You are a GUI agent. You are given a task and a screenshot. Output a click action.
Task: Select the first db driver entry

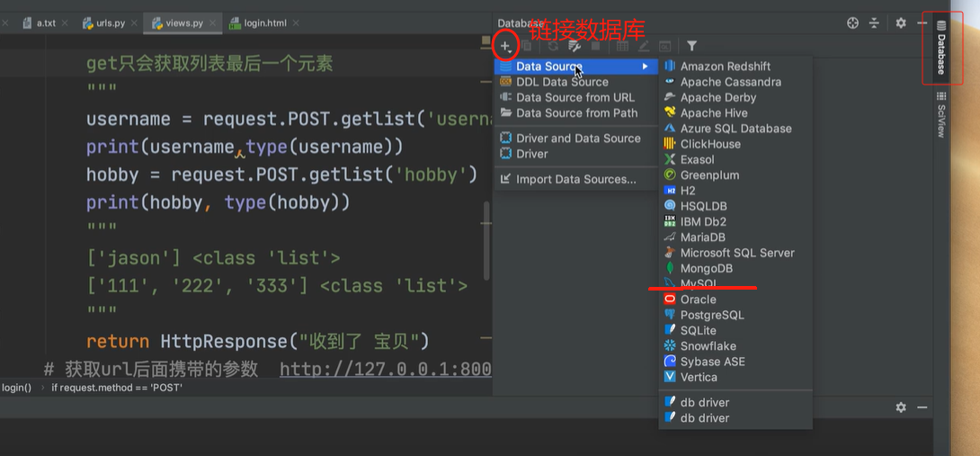point(735,402)
